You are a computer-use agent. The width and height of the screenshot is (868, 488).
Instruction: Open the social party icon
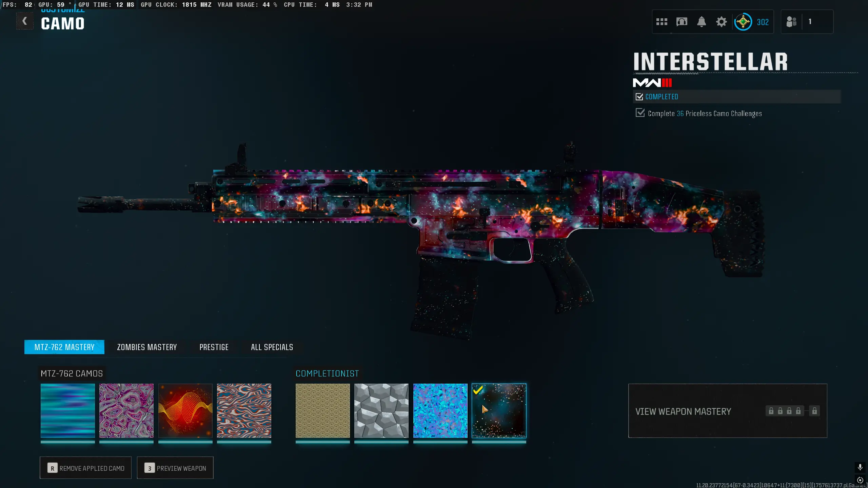(791, 22)
